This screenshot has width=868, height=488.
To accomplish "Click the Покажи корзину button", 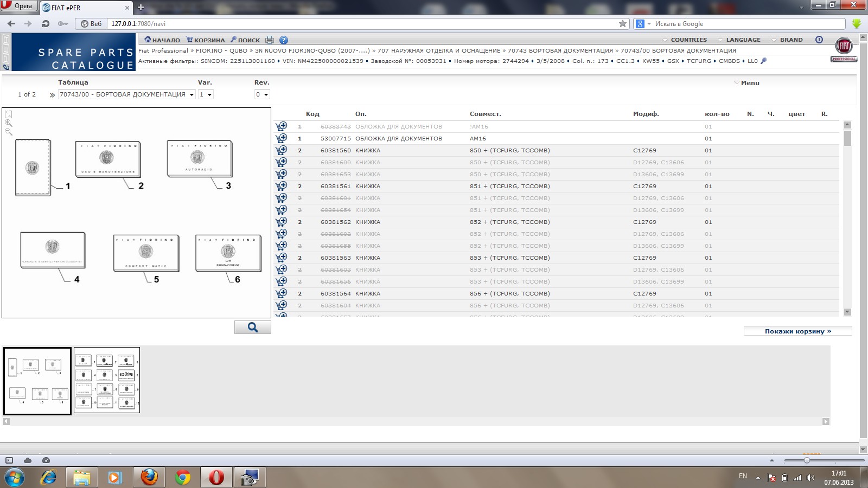I will click(x=797, y=331).
